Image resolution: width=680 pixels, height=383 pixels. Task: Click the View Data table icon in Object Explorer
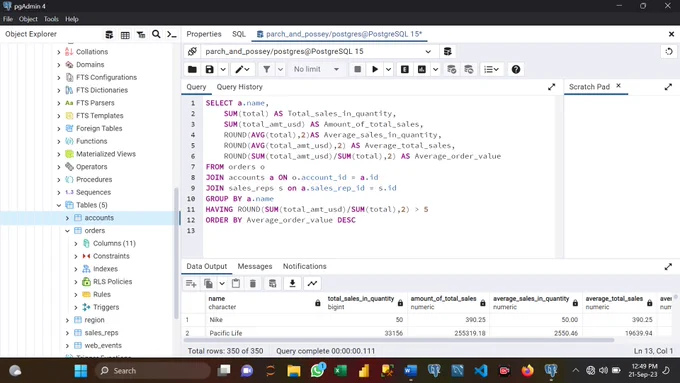(x=125, y=34)
